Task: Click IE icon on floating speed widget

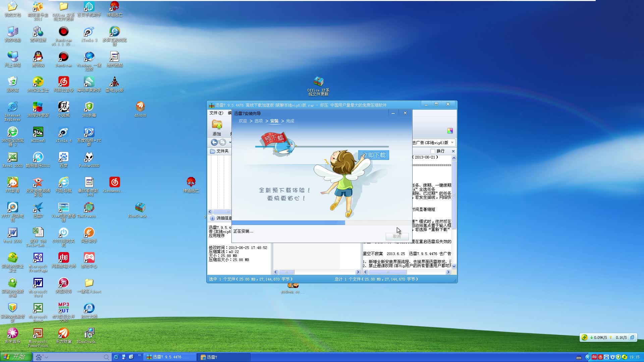Action: 632,338
